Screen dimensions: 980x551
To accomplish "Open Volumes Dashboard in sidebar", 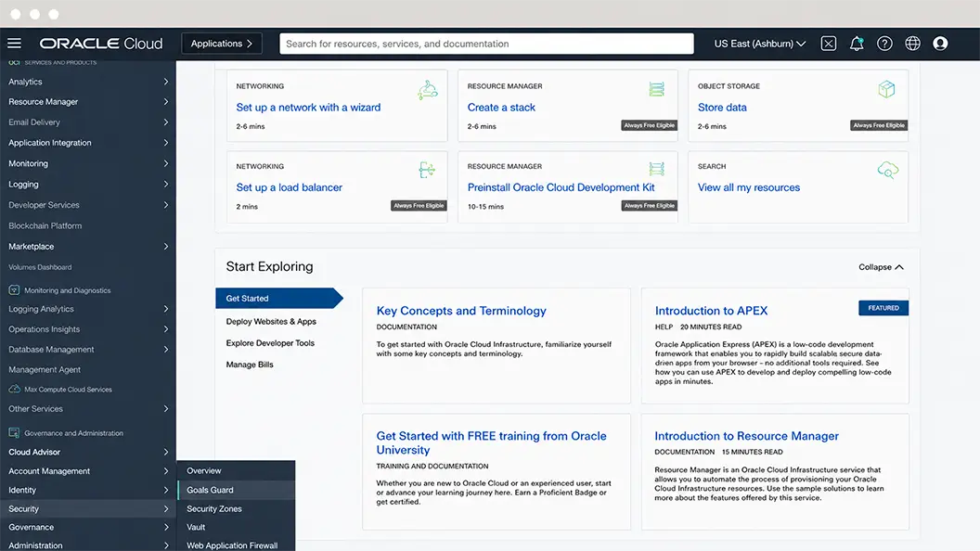I will click(40, 267).
